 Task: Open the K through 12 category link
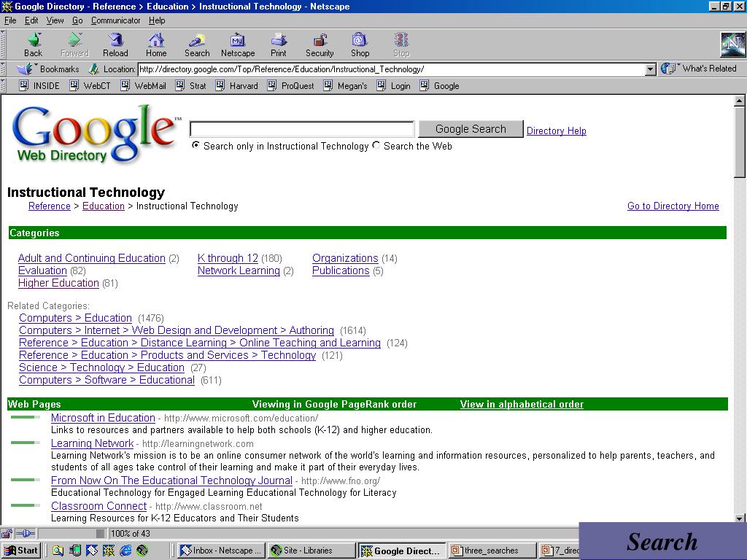tap(228, 258)
